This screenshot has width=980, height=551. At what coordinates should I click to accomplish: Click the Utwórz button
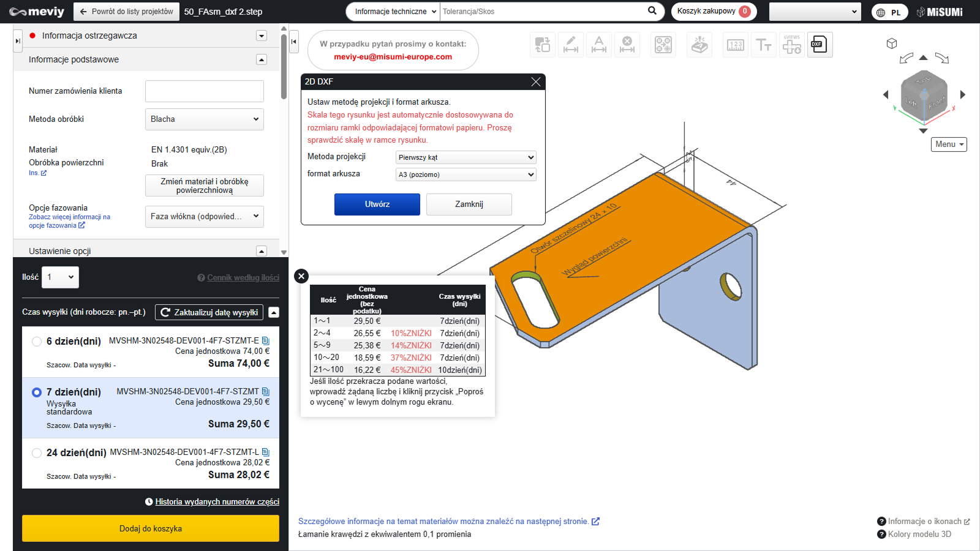[x=377, y=204]
